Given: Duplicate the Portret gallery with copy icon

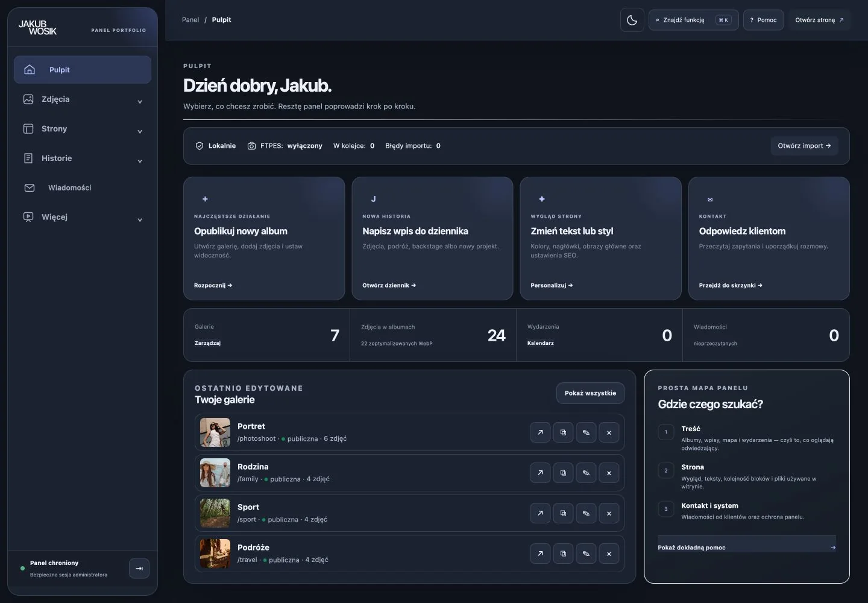Looking at the screenshot, I should tap(563, 432).
